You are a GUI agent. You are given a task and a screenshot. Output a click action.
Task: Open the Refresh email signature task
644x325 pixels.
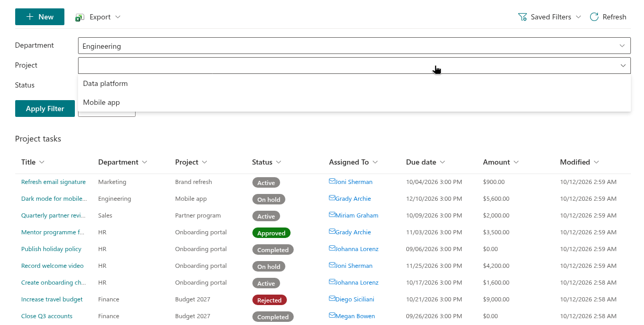tap(53, 182)
